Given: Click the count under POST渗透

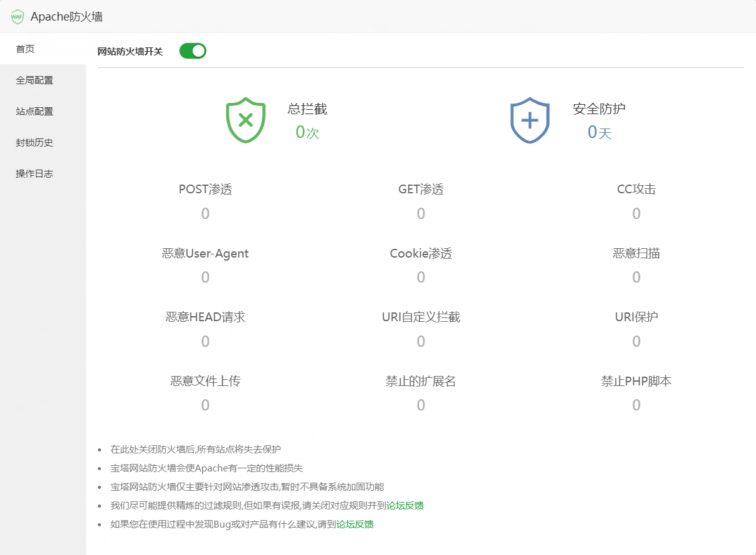Looking at the screenshot, I should pos(205,214).
